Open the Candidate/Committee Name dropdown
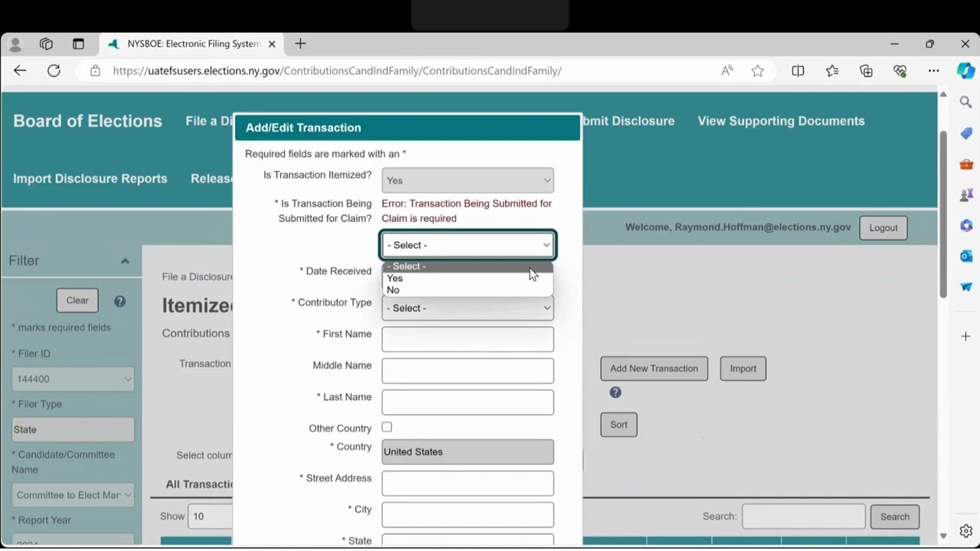The image size is (980, 551). click(x=73, y=495)
